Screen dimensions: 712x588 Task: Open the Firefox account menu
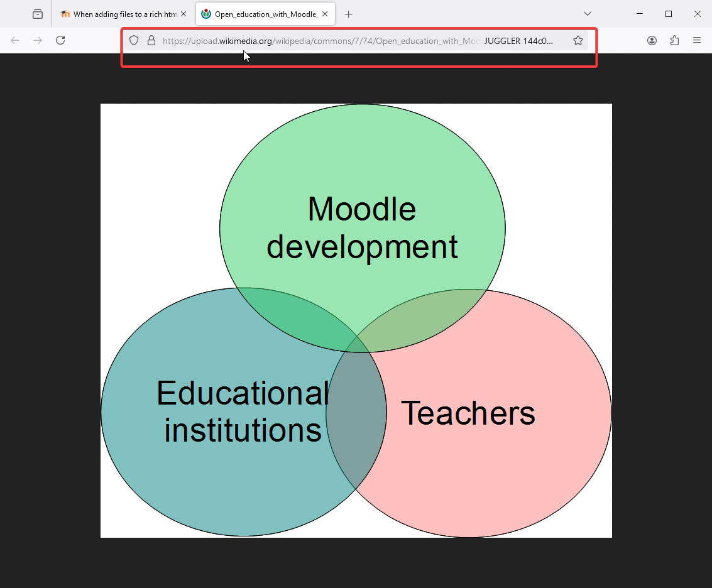point(652,40)
